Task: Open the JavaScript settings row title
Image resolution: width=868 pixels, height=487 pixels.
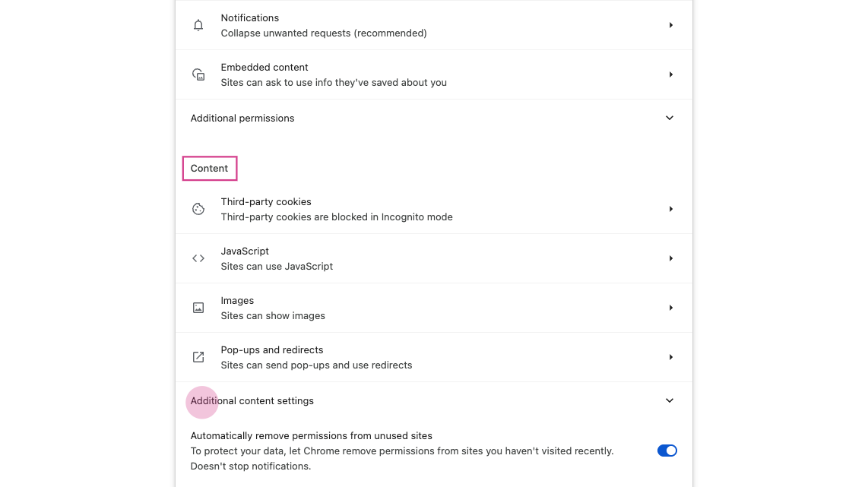Action: coord(245,251)
